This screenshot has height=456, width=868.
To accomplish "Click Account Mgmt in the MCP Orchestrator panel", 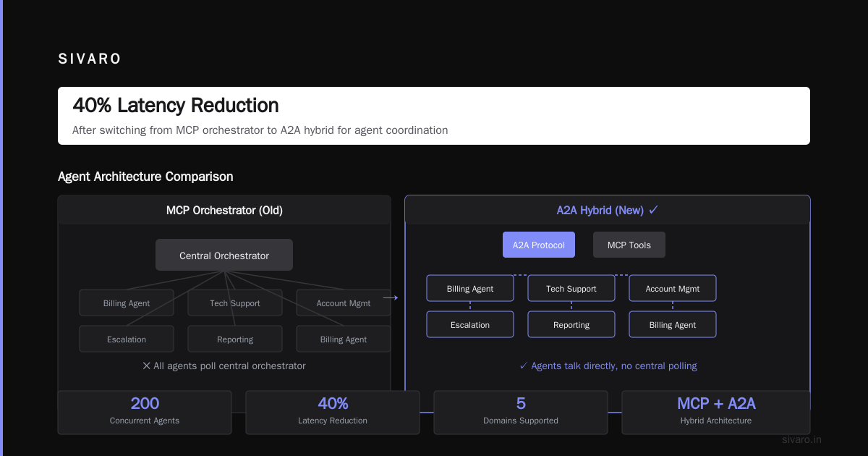I will 344,303.
